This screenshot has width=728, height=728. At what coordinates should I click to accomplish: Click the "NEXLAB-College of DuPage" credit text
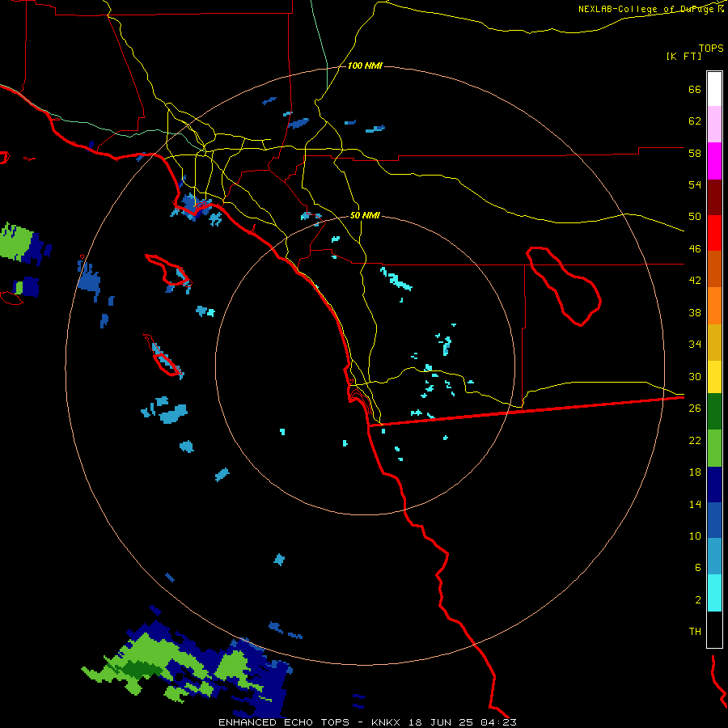(647, 9)
